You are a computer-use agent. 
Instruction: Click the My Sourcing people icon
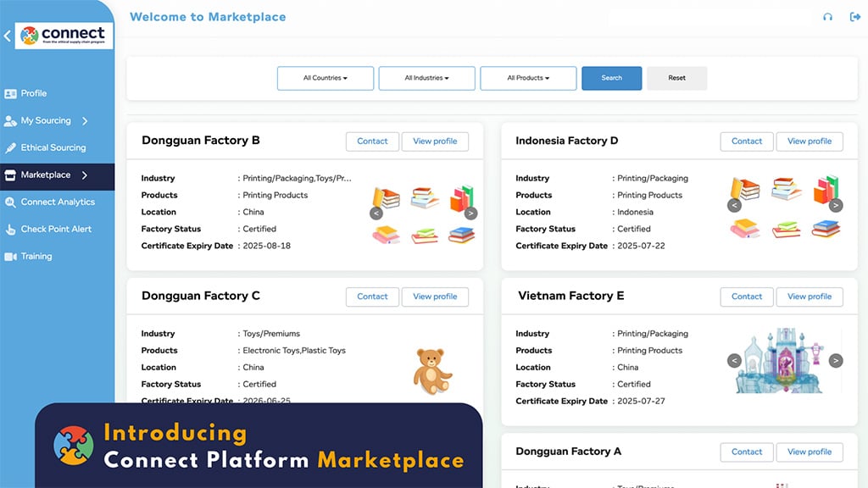pos(10,120)
